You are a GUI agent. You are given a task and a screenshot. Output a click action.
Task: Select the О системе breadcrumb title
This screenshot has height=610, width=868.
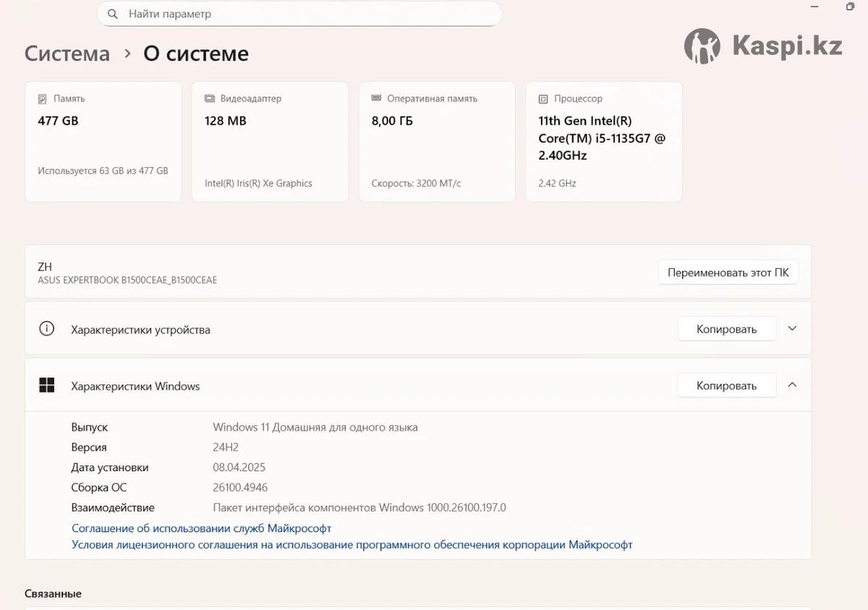tap(196, 53)
